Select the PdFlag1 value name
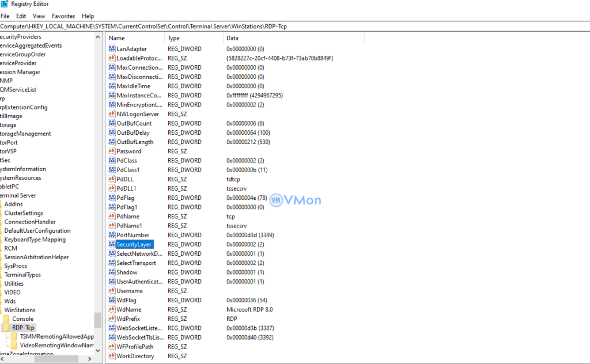590x364 pixels. [x=127, y=207]
